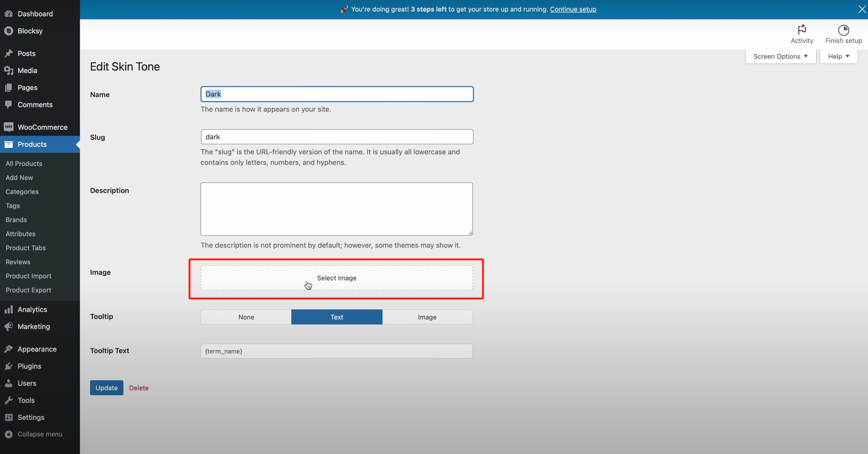Select the WooCommerce sidebar icon

(9, 127)
